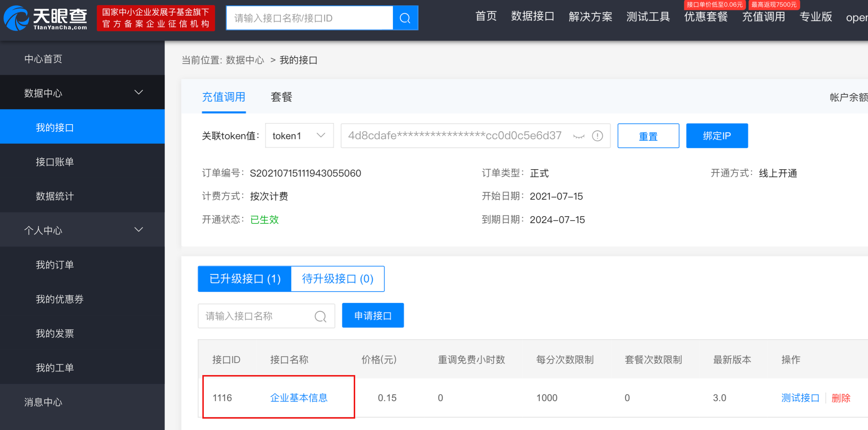Click the masked token value field
Image resolution: width=868 pixels, height=430 pixels.
coord(476,136)
